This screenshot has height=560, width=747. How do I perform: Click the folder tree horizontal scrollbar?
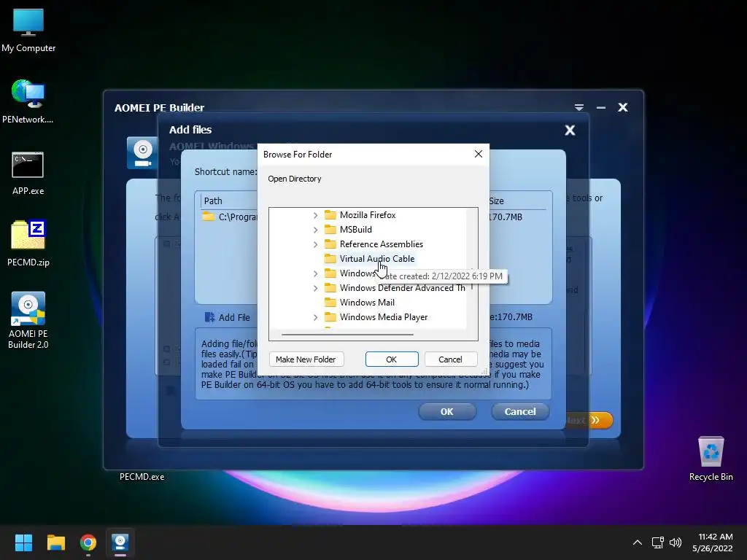tap(347, 334)
